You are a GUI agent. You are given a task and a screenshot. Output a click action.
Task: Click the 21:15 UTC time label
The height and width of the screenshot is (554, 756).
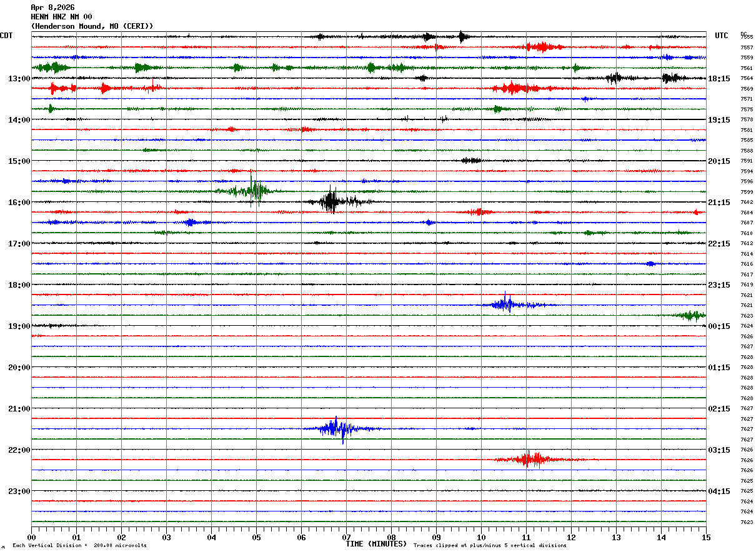click(719, 203)
